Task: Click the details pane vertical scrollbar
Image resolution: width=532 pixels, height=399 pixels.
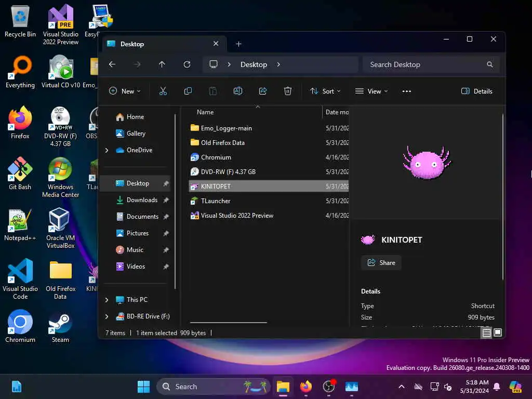Action: coord(502,197)
